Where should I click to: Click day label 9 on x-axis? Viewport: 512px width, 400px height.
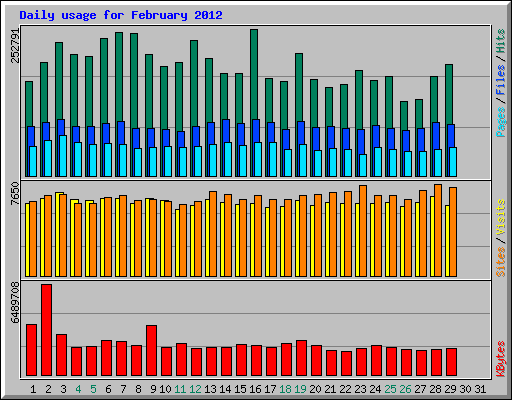point(153,389)
